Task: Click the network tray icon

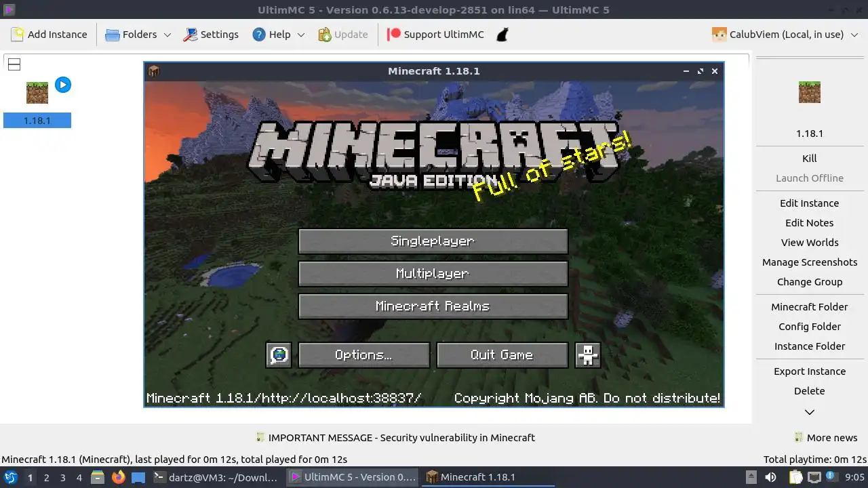Action: pyautogui.click(x=814, y=477)
